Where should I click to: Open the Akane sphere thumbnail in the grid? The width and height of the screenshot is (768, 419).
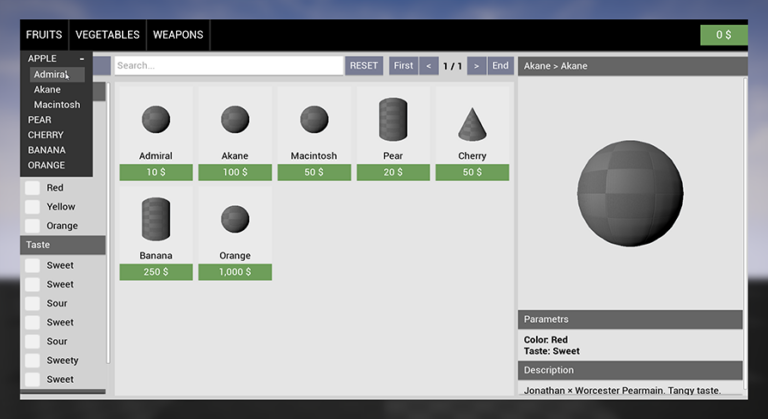tap(235, 120)
